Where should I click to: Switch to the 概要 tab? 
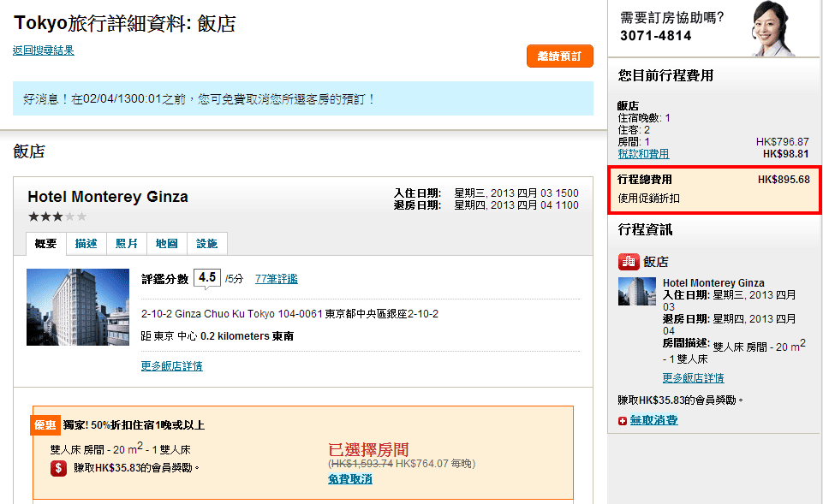(x=45, y=244)
